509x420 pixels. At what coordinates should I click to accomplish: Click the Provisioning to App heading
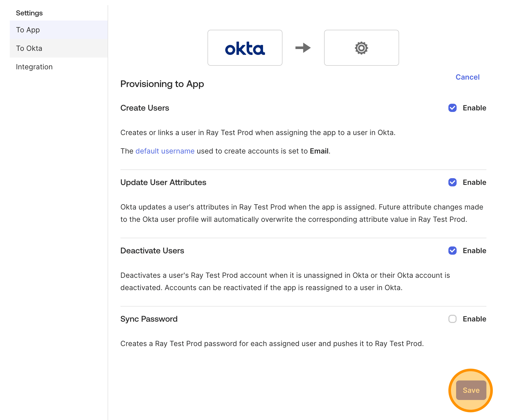coord(162,84)
